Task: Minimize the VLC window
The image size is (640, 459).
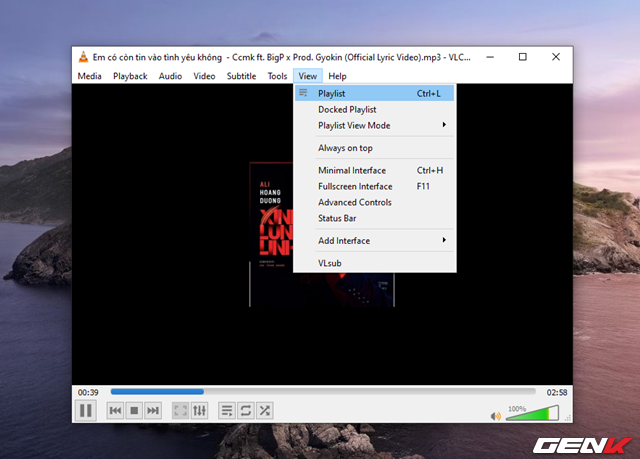Action: [x=490, y=57]
